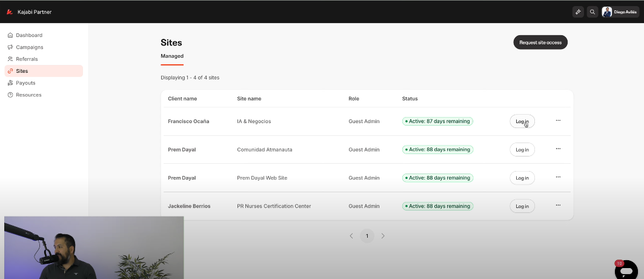Open the search magnifier icon

pos(592,12)
